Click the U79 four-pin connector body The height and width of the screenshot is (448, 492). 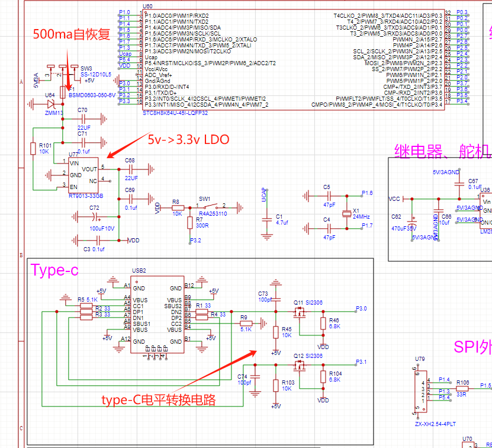point(421,392)
